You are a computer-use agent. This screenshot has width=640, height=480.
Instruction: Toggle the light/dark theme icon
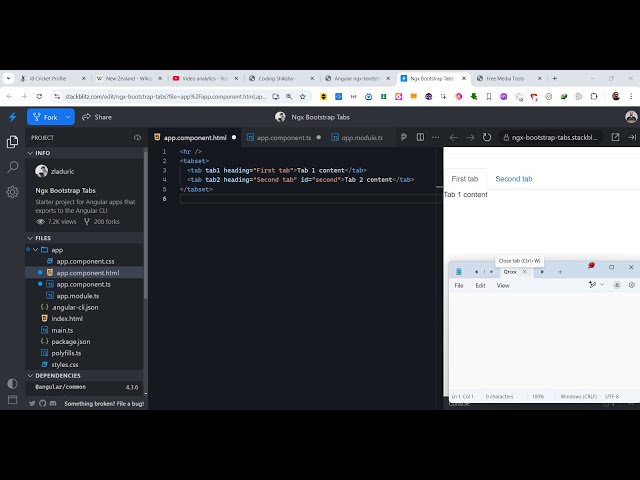12,383
